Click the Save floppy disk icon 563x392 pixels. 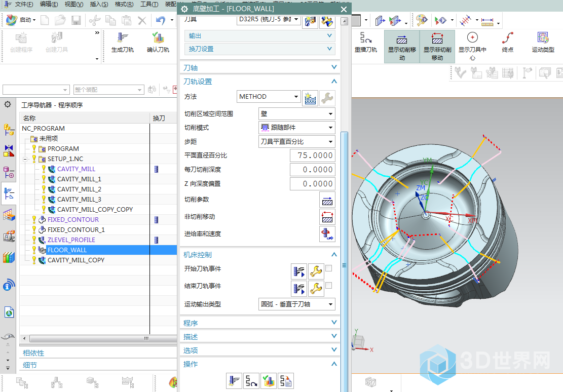click(x=76, y=20)
